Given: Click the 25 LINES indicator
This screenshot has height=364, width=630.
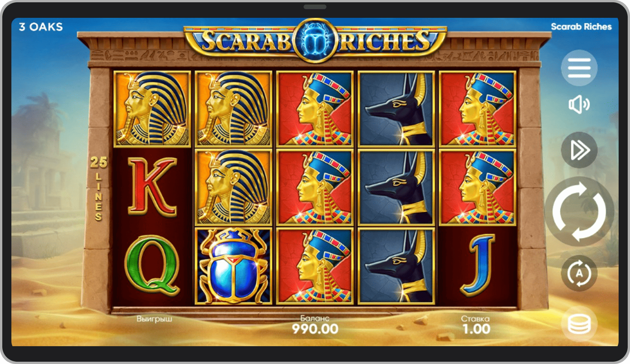Looking at the screenshot, I should click(x=99, y=188).
